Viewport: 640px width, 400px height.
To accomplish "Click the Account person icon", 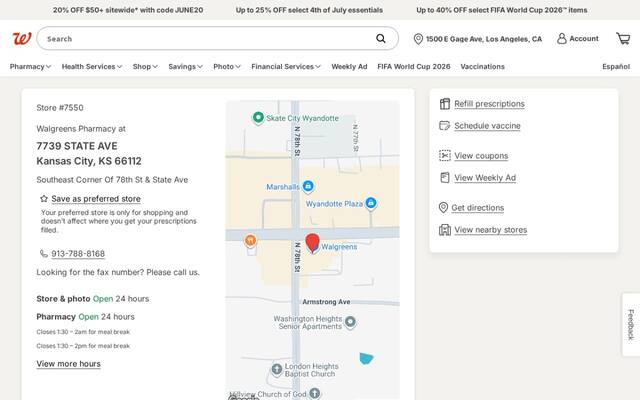I will [562, 38].
